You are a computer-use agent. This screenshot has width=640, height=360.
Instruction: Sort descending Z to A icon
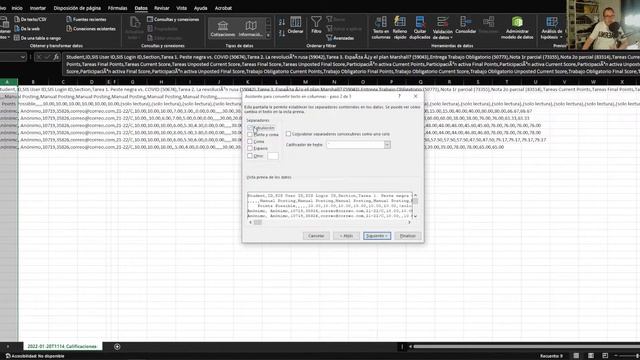coord(282,33)
